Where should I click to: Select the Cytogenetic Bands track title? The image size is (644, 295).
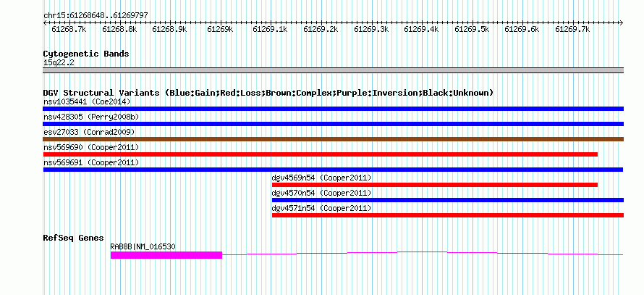point(86,54)
